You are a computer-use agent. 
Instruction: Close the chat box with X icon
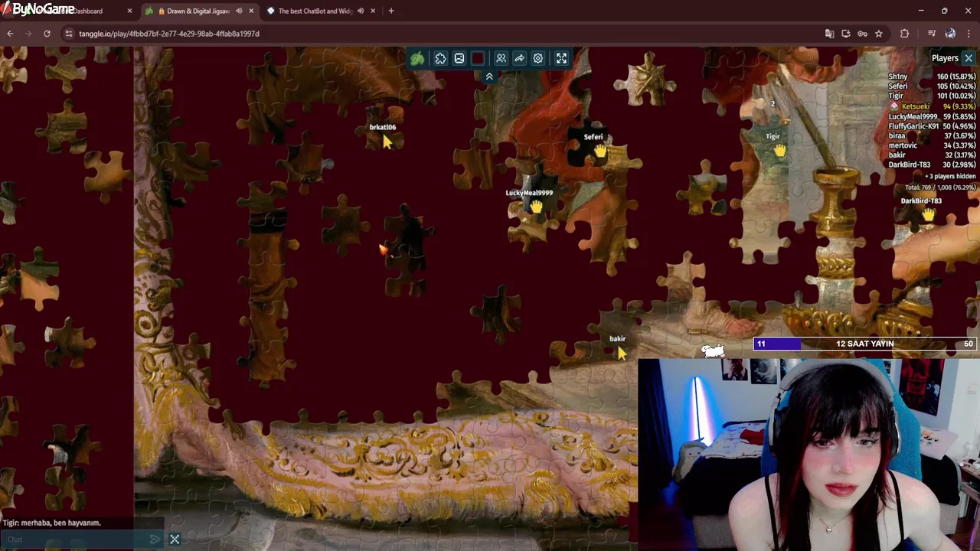pyautogui.click(x=175, y=540)
